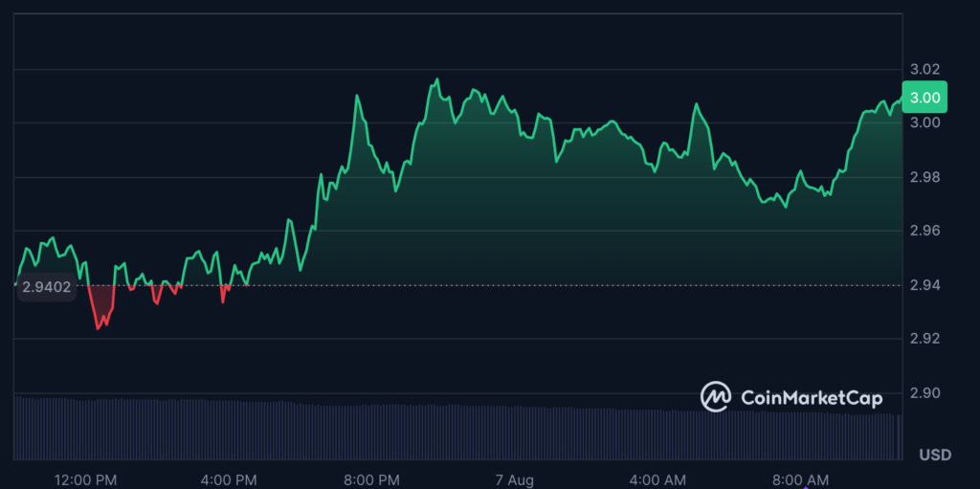980x489 pixels.
Task: Click the 2.98 price axis label
Action: click(924, 177)
